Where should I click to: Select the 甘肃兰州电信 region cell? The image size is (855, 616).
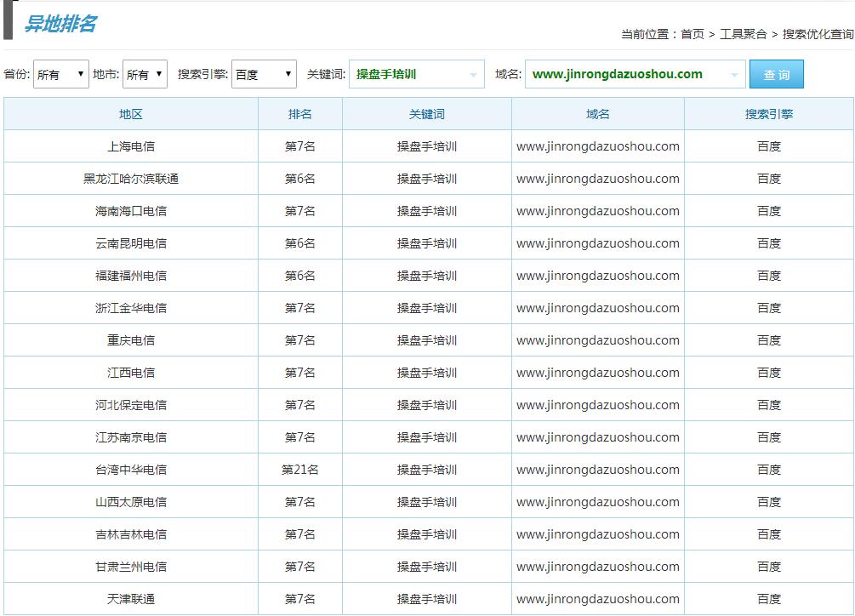tap(131, 567)
